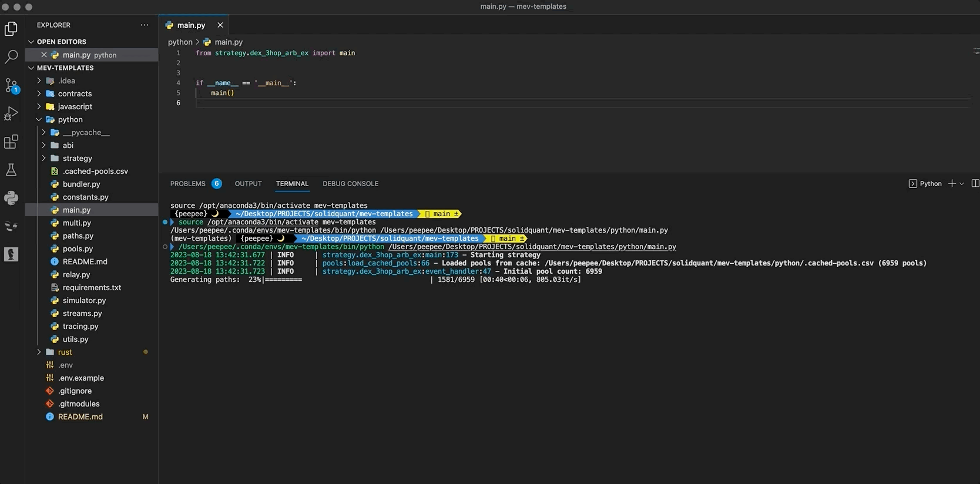This screenshot has width=980, height=484.
Task: Open simulator.py in the explorer
Action: click(92, 300)
